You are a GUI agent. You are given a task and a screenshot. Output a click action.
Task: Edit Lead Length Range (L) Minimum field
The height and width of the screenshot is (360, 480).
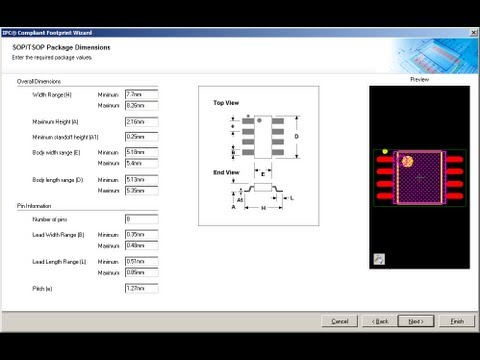pyautogui.click(x=142, y=261)
